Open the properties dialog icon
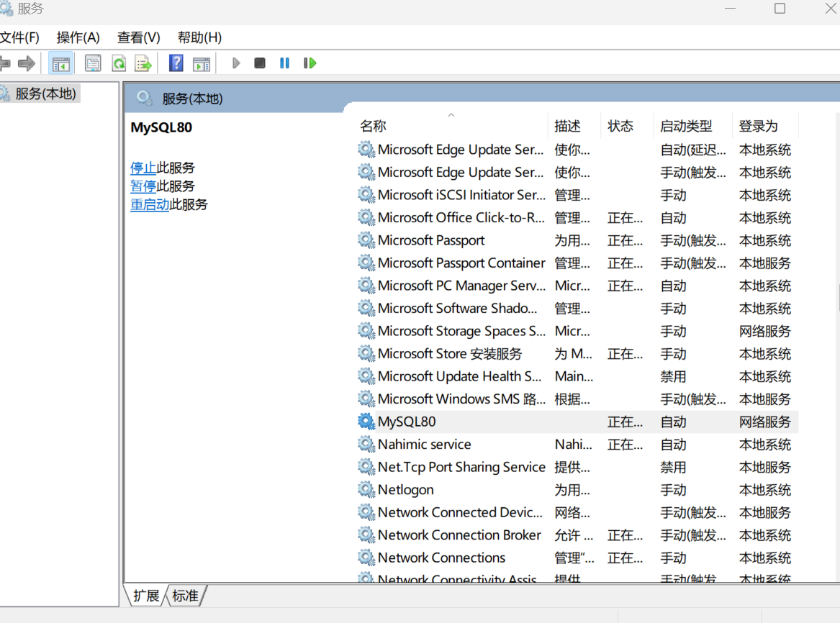Image resolution: width=840 pixels, height=623 pixels. click(93, 63)
